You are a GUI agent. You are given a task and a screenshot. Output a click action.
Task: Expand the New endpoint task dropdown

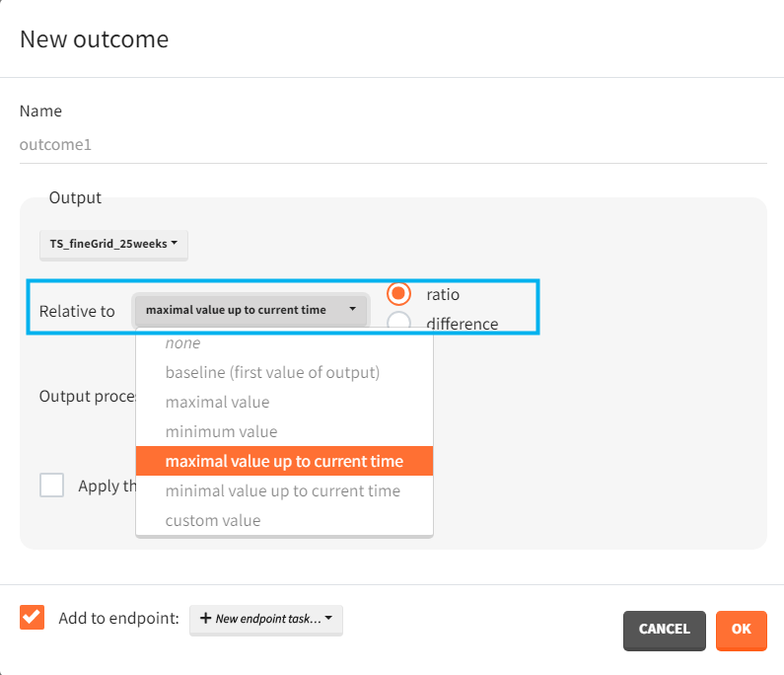[265, 619]
